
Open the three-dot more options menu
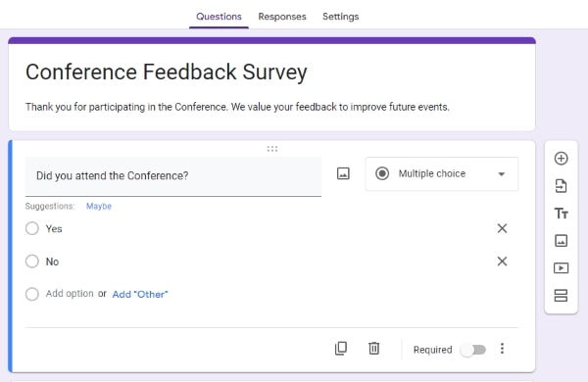pyautogui.click(x=502, y=349)
